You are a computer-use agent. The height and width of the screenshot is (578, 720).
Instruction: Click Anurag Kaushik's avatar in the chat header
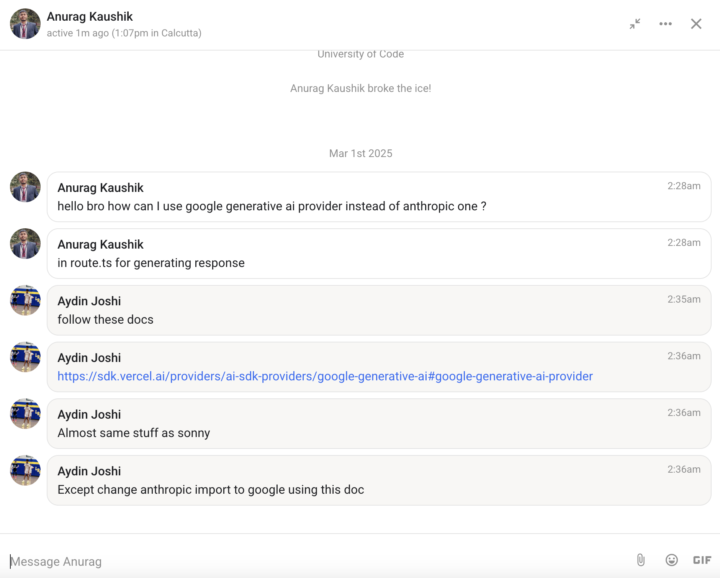tap(25, 24)
